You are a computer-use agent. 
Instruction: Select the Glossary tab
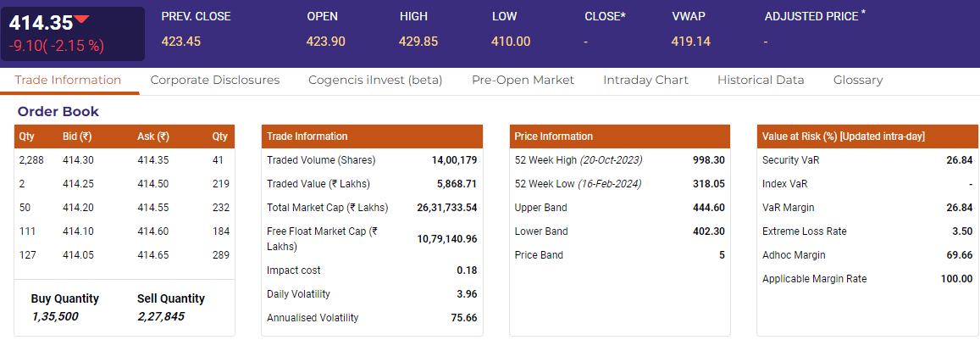point(857,80)
